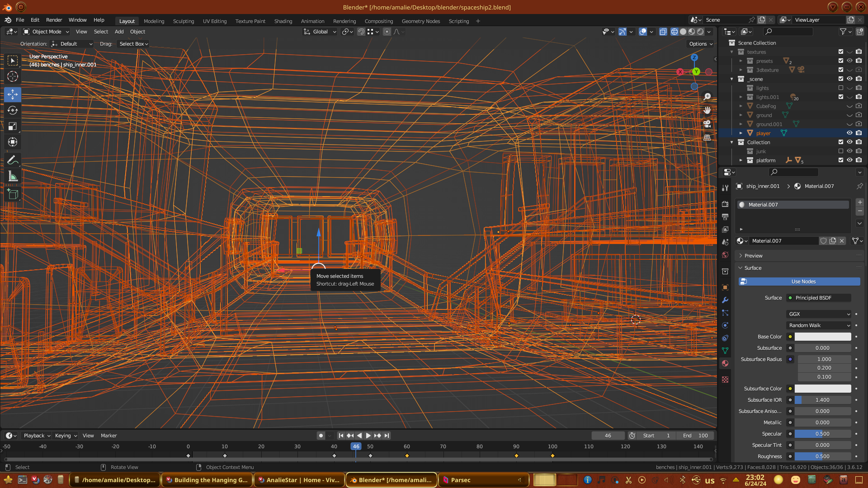Screen dimensions: 868x488
Task: Toggle camera view in viewport
Action: 707,124
